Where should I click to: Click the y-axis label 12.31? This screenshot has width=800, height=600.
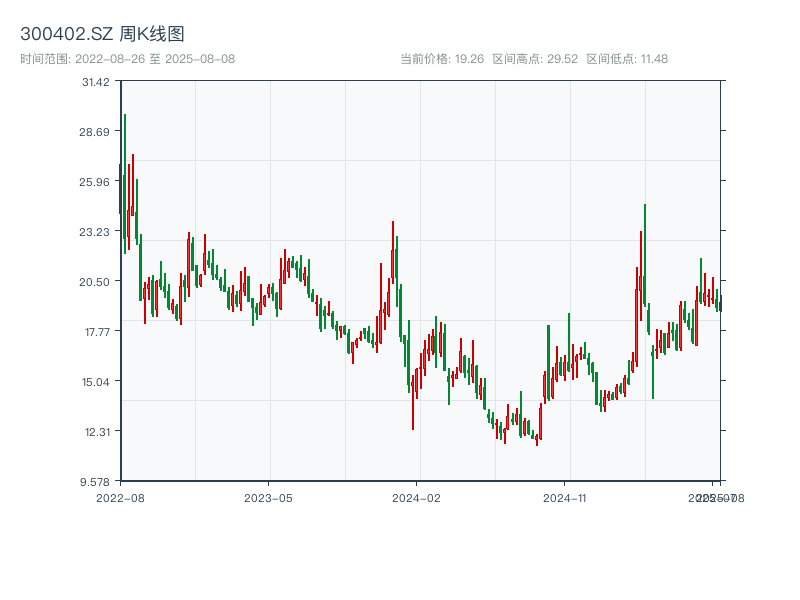click(x=97, y=432)
